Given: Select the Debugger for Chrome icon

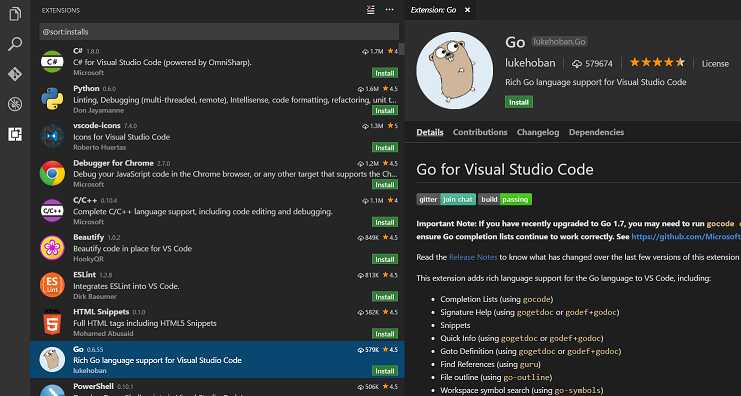Looking at the screenshot, I should [52, 173].
